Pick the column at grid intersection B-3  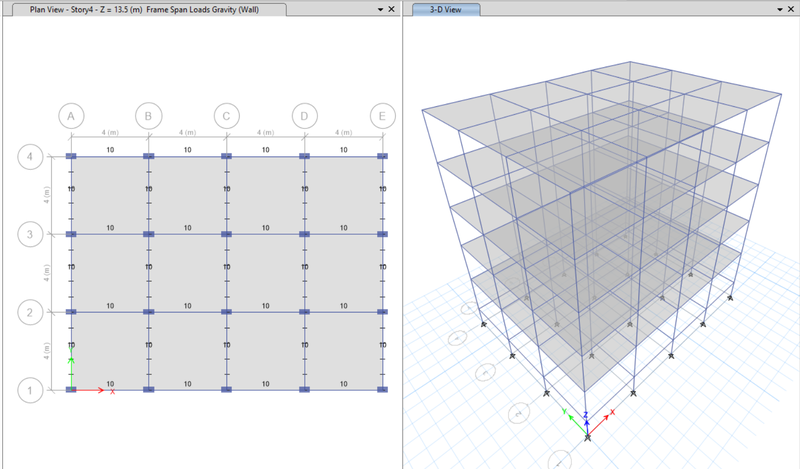click(x=148, y=234)
